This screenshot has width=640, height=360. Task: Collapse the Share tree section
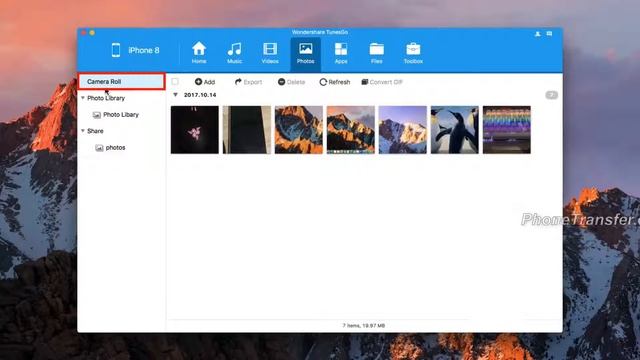tap(83, 131)
